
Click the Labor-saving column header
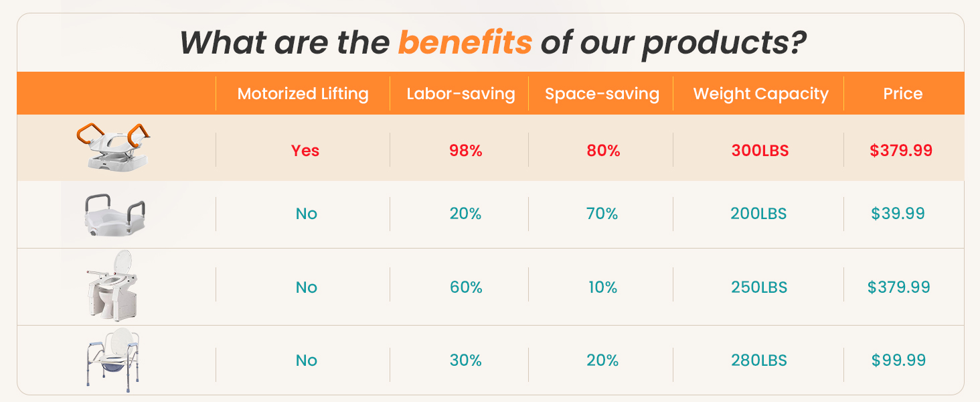tap(461, 94)
